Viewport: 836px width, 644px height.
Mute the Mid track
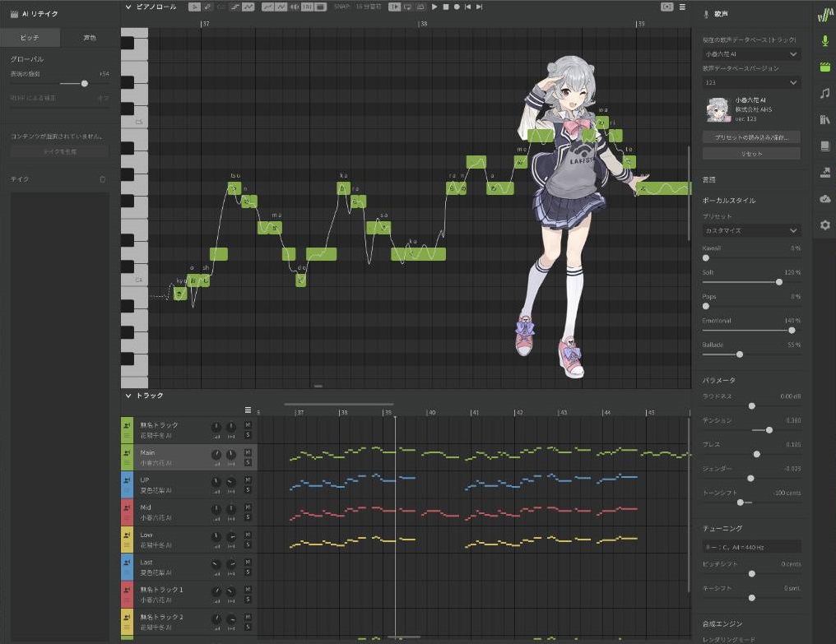pyautogui.click(x=248, y=507)
